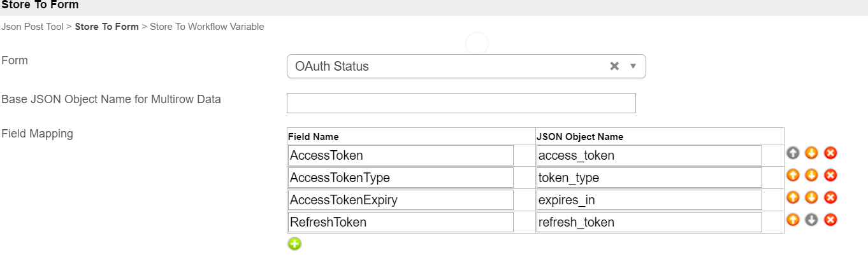Viewport: 868px width, 266px height.
Task: Expand the Form dropdown arrow
Action: pos(633,66)
